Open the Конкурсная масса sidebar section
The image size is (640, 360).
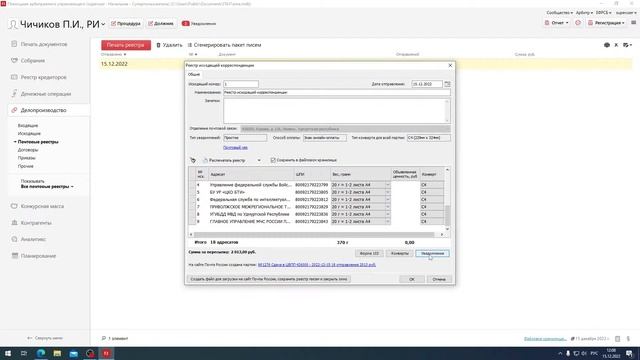coord(42,206)
